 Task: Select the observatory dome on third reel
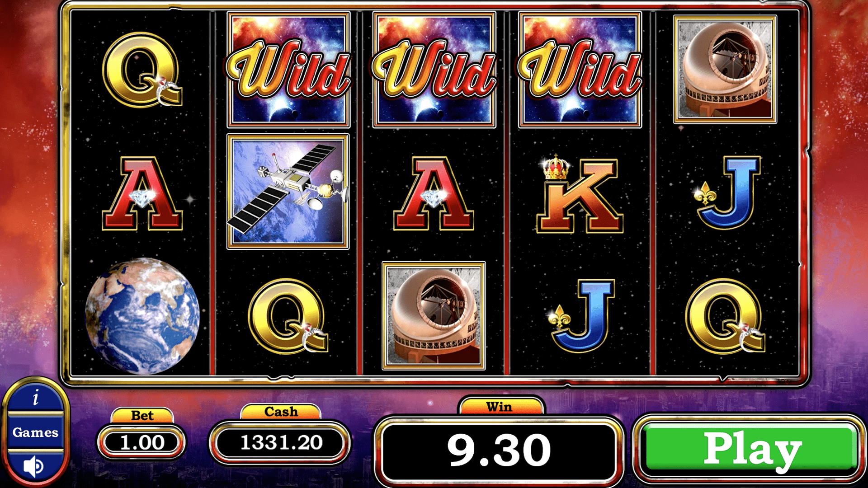[434, 316]
